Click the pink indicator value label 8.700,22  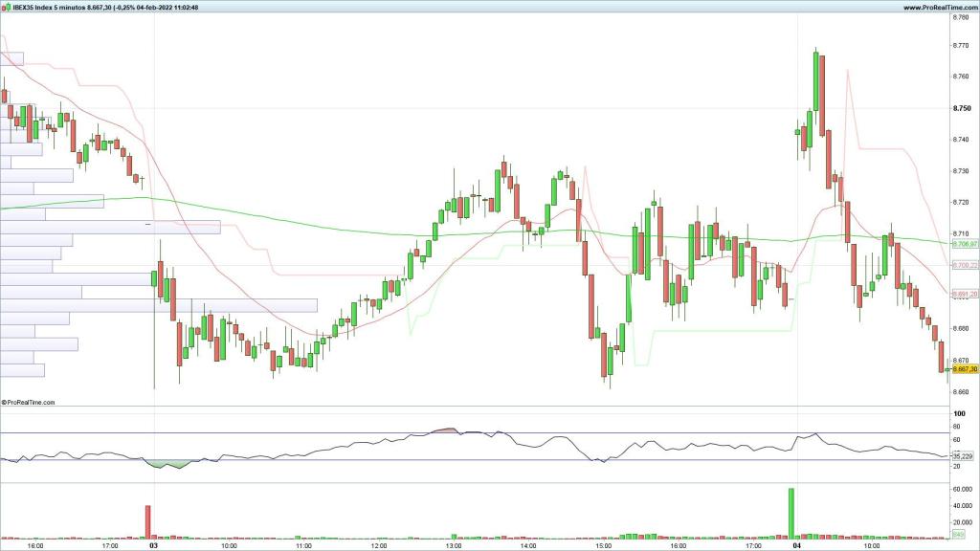tap(963, 265)
